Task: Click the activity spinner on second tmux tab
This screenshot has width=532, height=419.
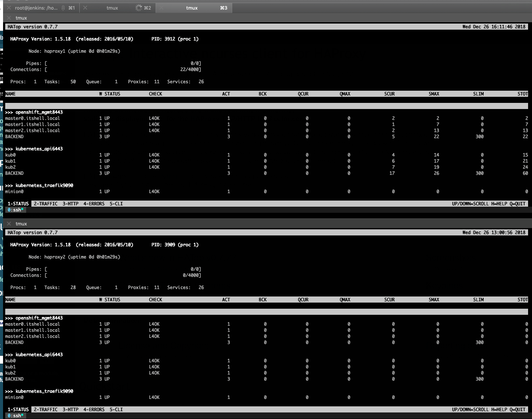Action: coord(139,8)
